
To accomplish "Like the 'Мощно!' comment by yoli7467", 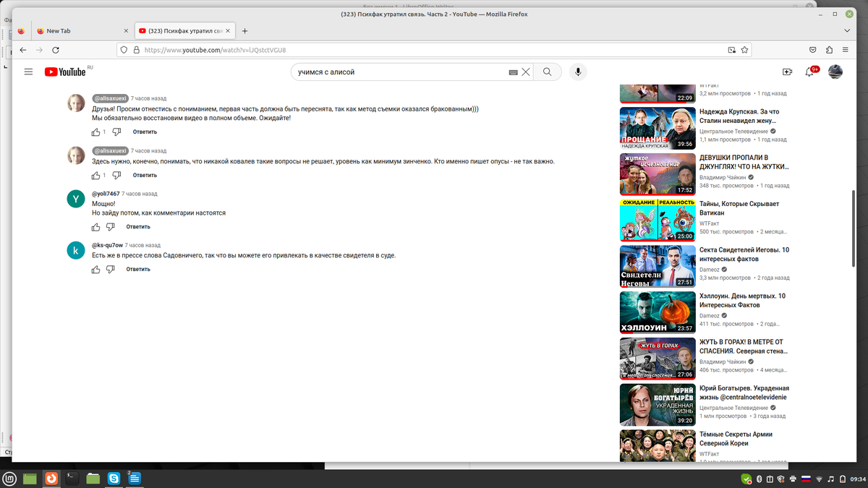I will click(95, 227).
